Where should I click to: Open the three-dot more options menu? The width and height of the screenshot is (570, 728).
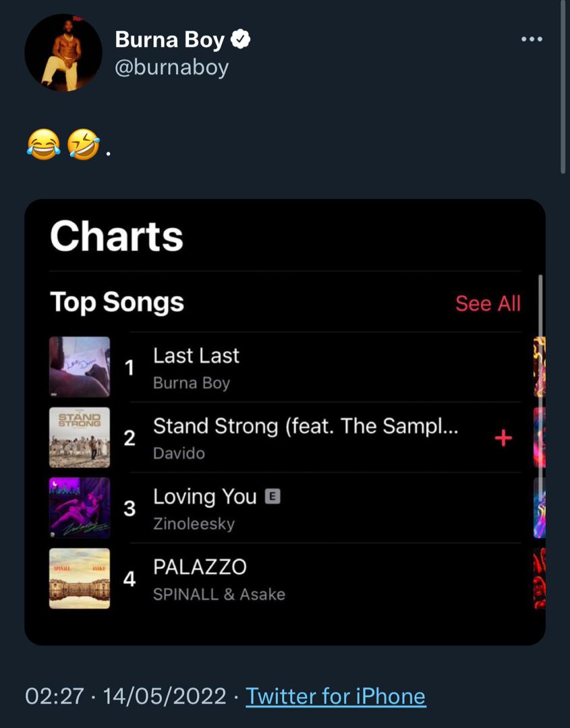click(532, 39)
